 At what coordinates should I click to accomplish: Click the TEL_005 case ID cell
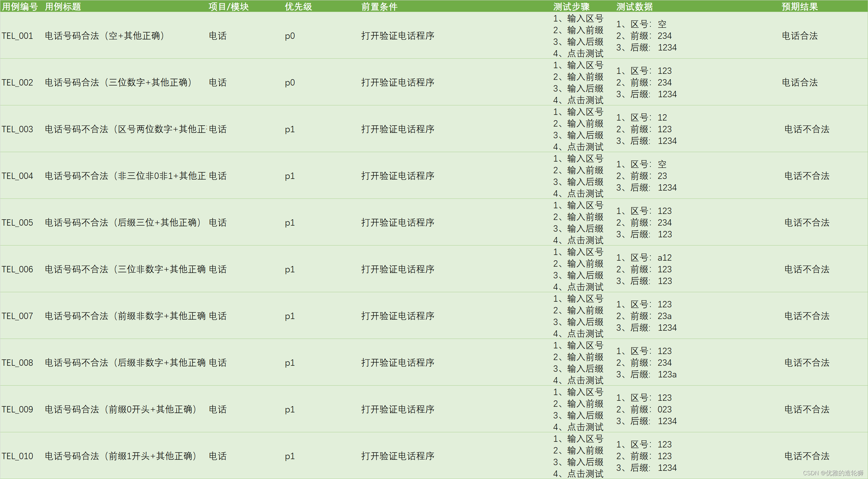click(x=18, y=222)
